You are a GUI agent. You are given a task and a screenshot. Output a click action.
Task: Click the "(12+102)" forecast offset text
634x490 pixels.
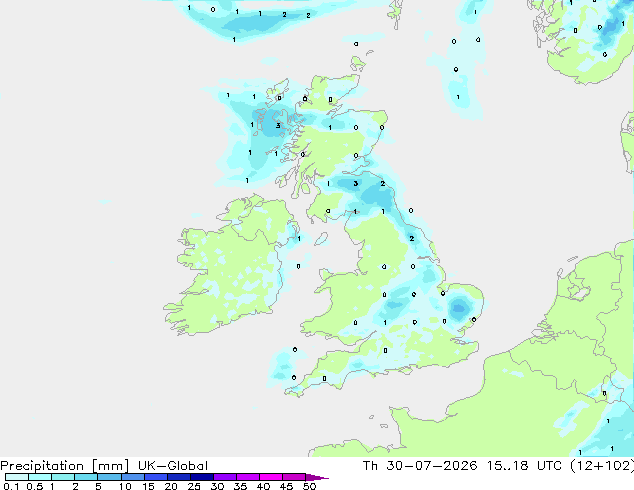pos(602,466)
